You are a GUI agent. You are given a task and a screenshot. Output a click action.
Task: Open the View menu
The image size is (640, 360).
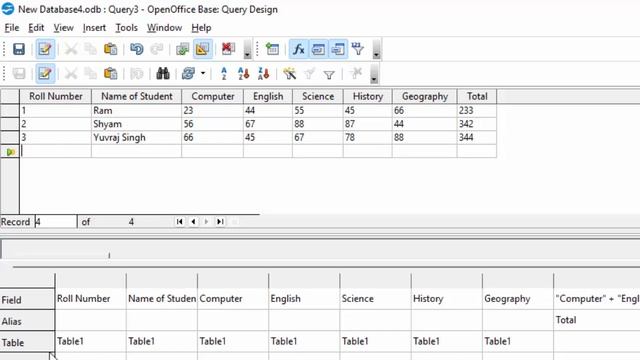(63, 28)
